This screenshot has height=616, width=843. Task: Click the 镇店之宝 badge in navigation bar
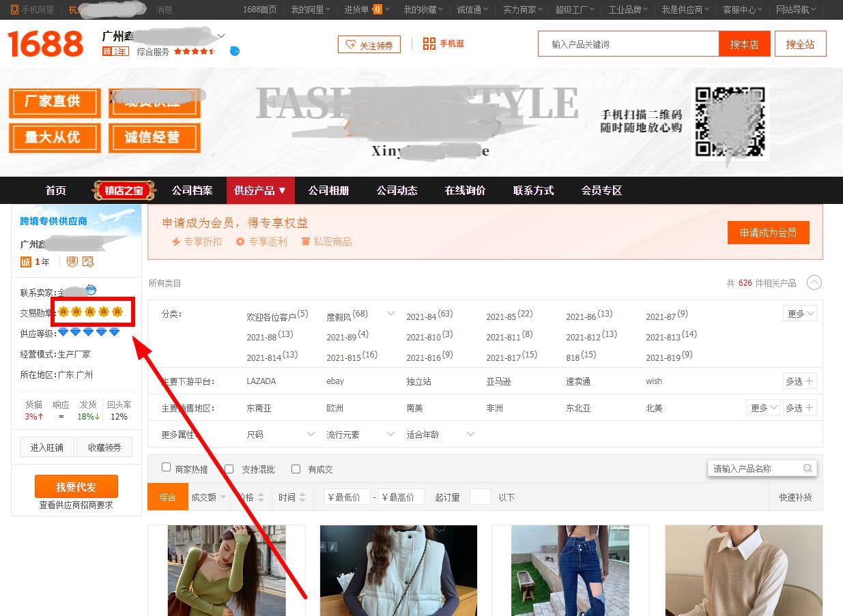124,190
